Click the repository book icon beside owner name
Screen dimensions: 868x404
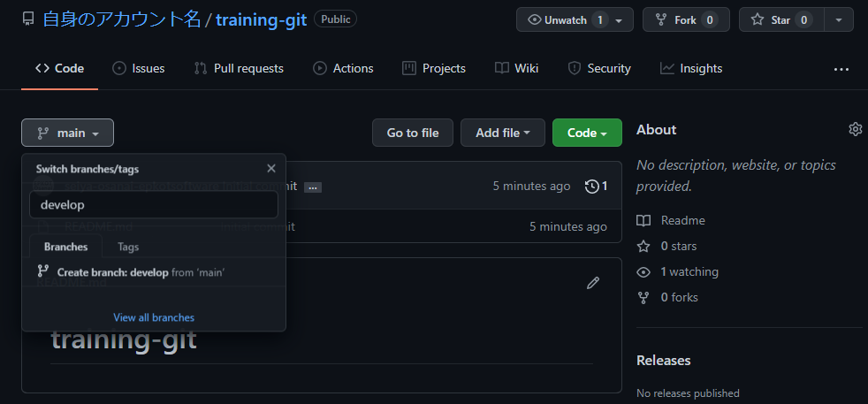click(x=28, y=20)
